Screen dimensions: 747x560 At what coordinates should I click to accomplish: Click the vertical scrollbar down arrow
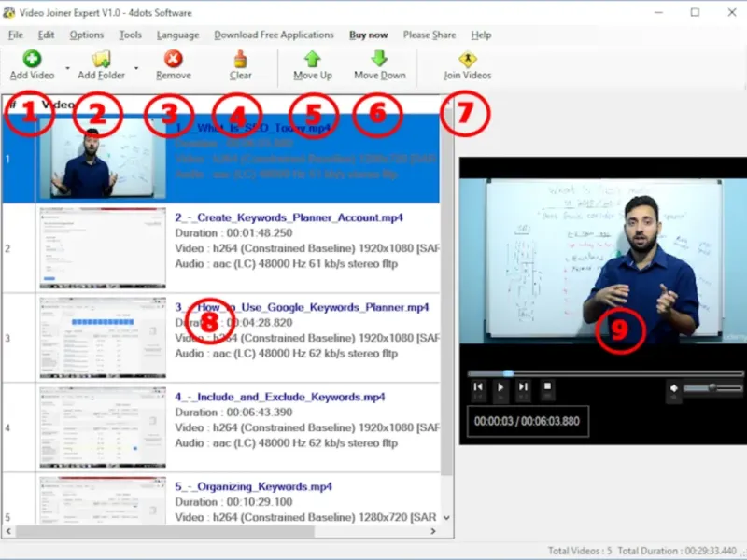[446, 518]
